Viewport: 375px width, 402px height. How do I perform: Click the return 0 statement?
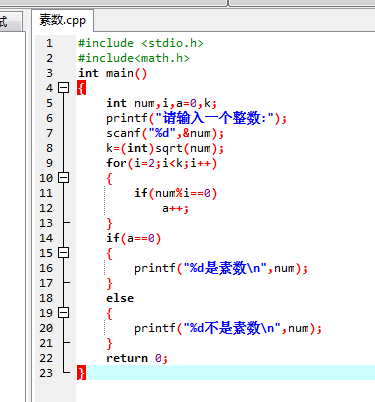pos(137,358)
